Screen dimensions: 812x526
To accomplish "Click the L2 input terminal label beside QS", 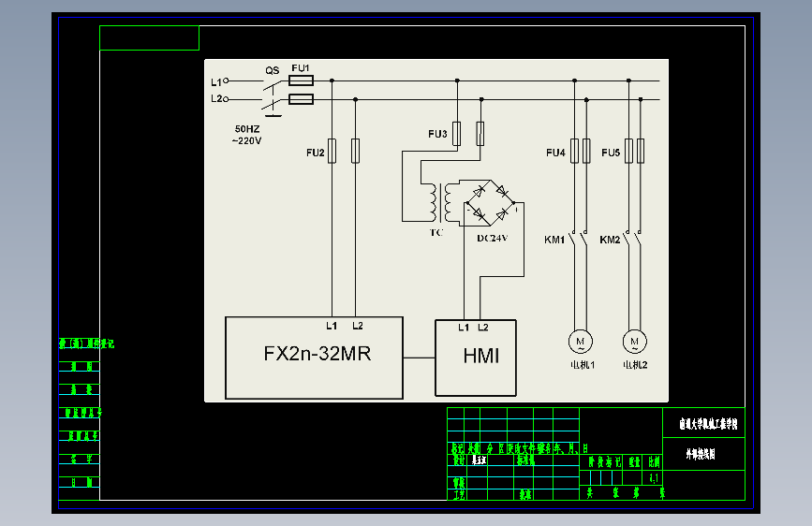I will click(216, 98).
